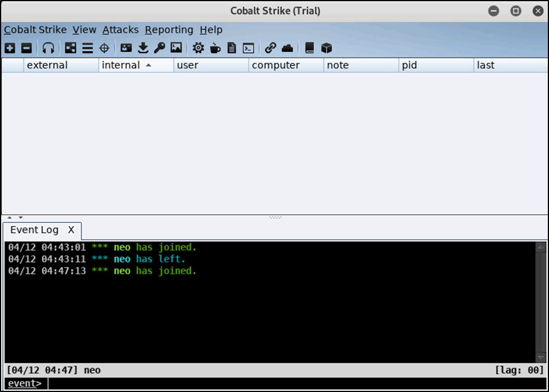Open Listeners via the headphones icon
This screenshot has width=549, height=392.
coord(48,48)
